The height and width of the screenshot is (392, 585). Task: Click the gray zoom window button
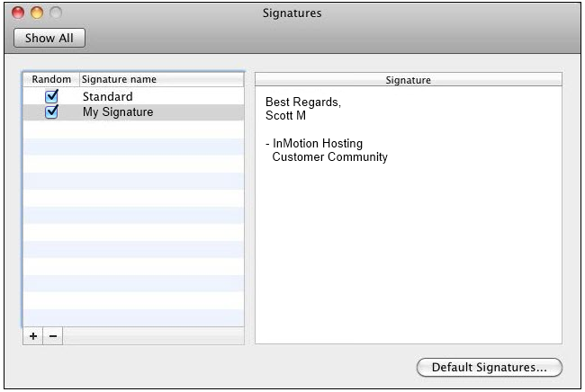tap(56, 13)
